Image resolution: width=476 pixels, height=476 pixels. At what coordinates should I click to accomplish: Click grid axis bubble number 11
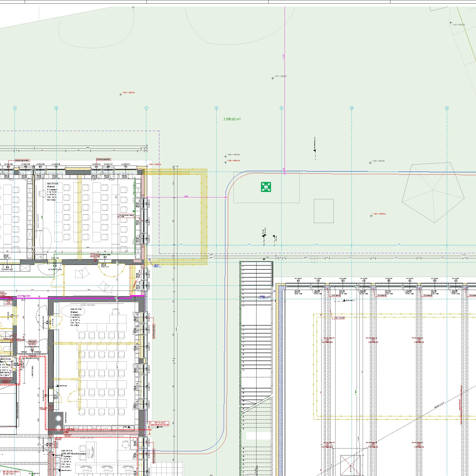coord(447,108)
